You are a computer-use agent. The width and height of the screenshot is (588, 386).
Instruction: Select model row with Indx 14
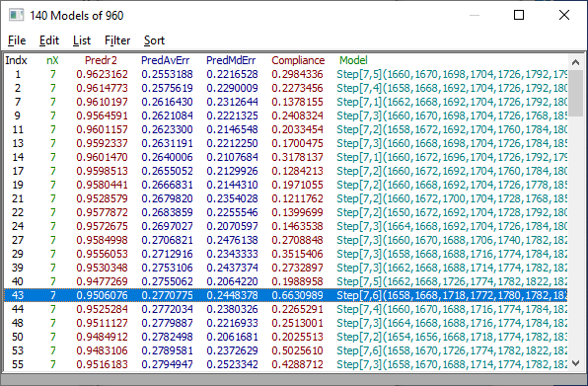click(x=286, y=157)
